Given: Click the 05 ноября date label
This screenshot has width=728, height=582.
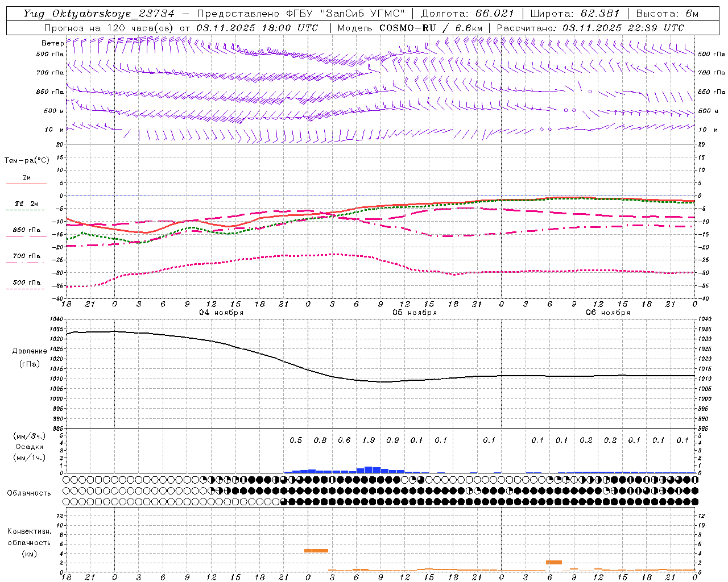Looking at the screenshot, I should click(x=415, y=312).
